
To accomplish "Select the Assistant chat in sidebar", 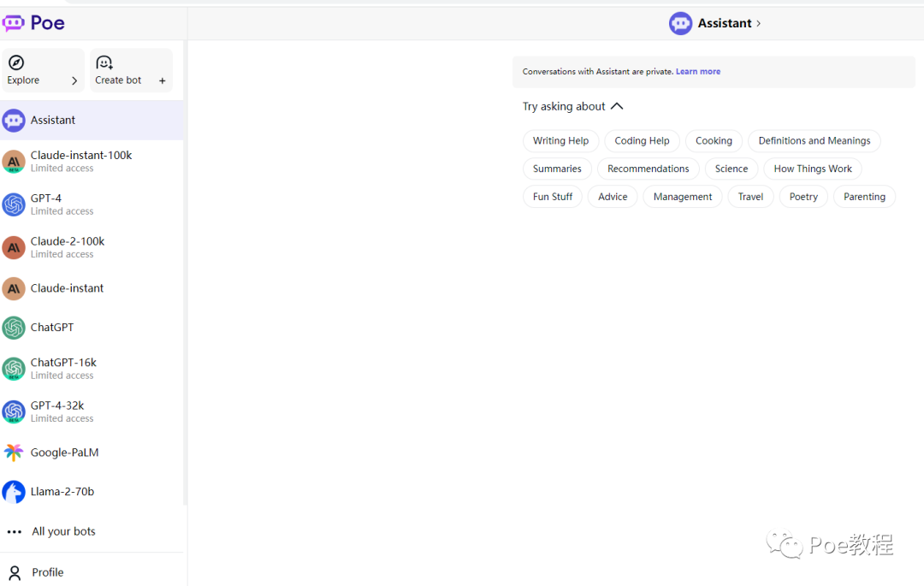I will (92, 120).
